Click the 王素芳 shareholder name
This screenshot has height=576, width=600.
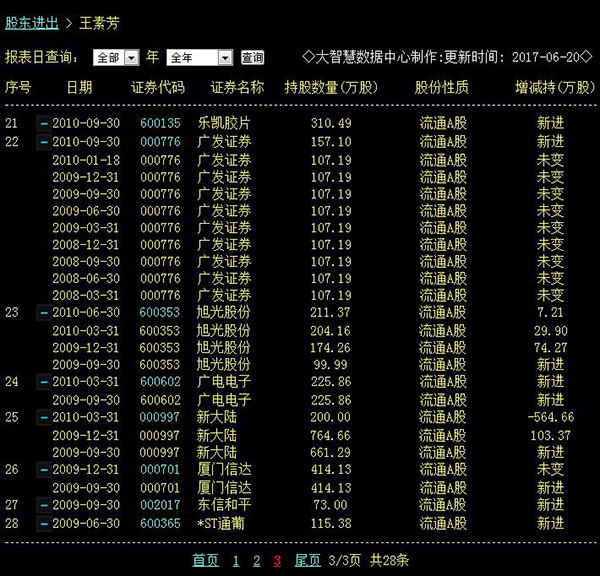(x=99, y=23)
